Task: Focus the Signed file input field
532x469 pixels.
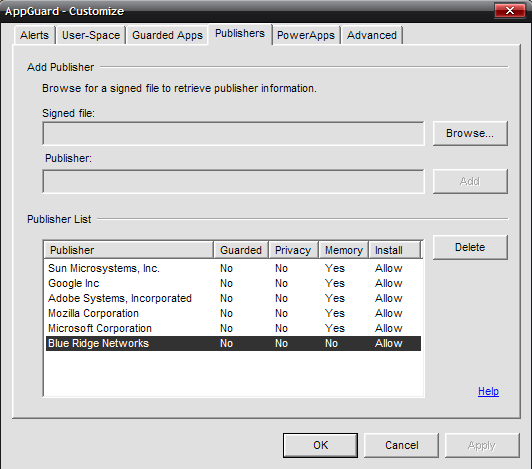Action: tap(233, 134)
